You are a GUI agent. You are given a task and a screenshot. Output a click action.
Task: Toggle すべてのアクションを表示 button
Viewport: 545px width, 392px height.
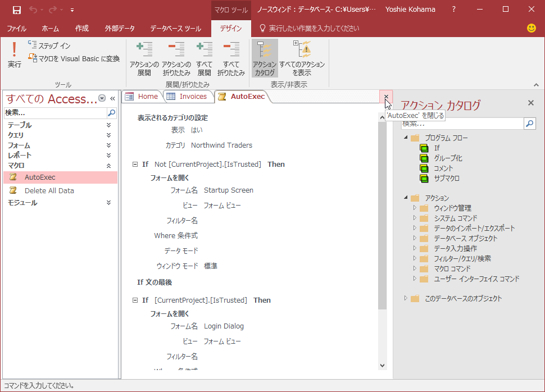[302, 58]
